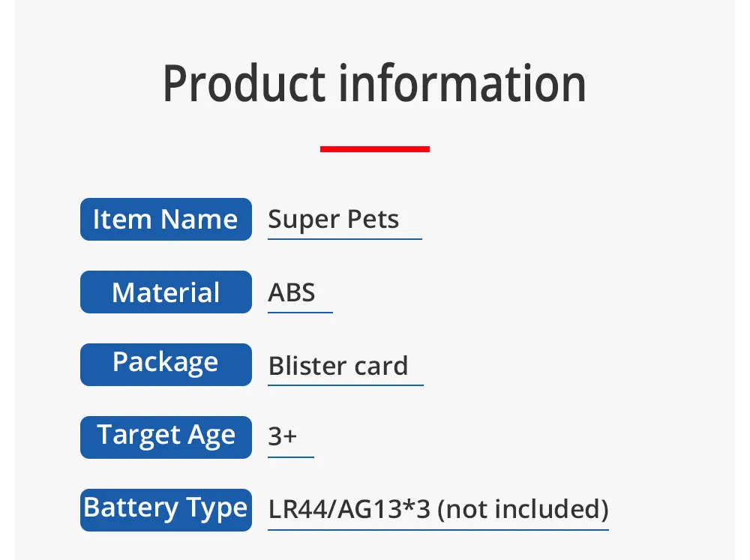
Task: Click the underline beneath 3+
Action: 291,457
